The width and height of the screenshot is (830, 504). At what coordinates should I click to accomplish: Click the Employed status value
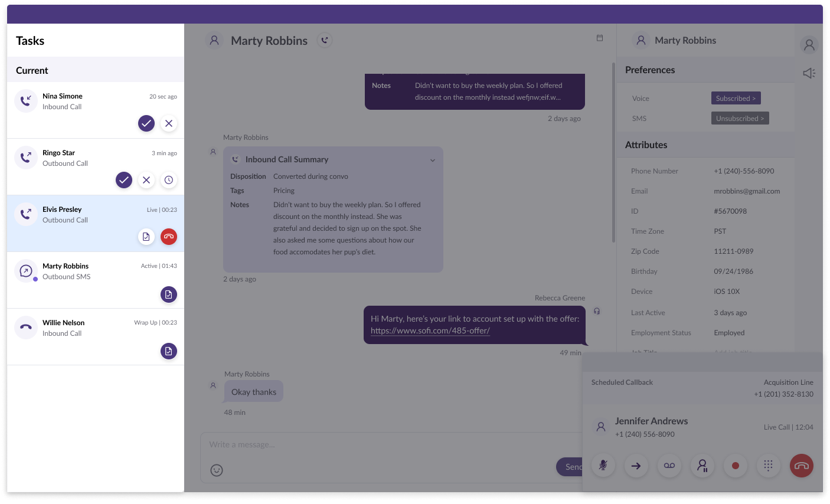tap(729, 333)
